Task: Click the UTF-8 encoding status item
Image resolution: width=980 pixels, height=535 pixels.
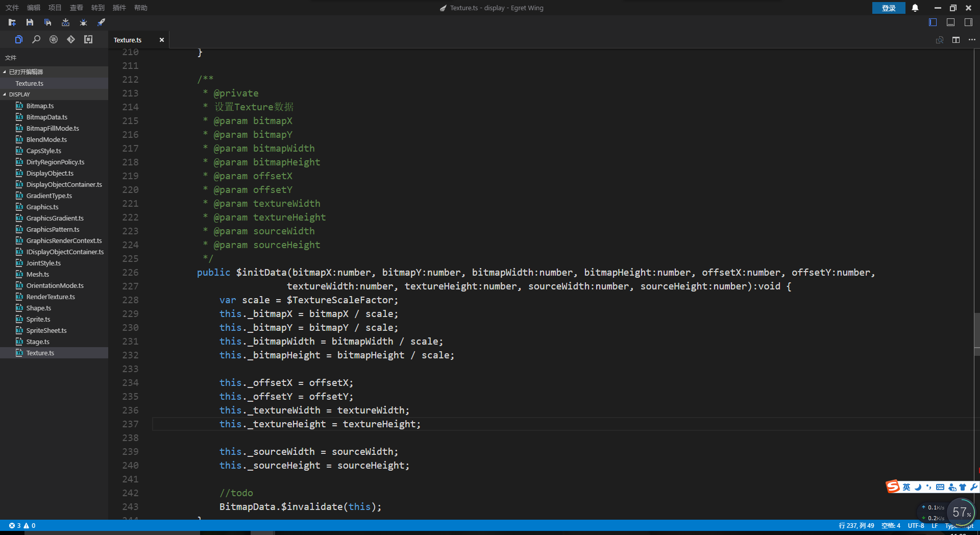Action: 916,525
